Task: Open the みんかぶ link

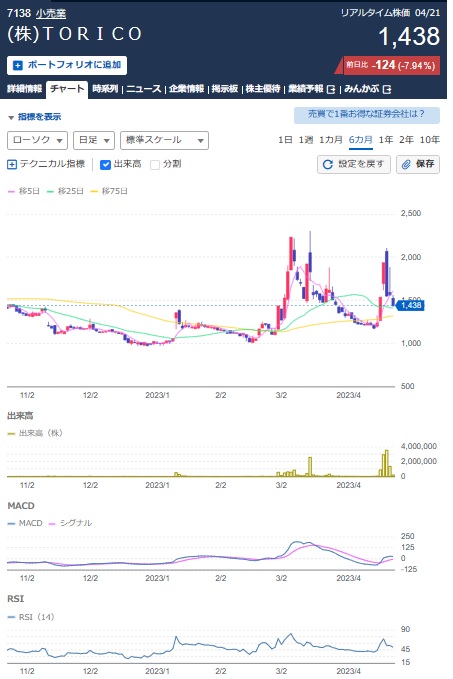Action: [362, 89]
